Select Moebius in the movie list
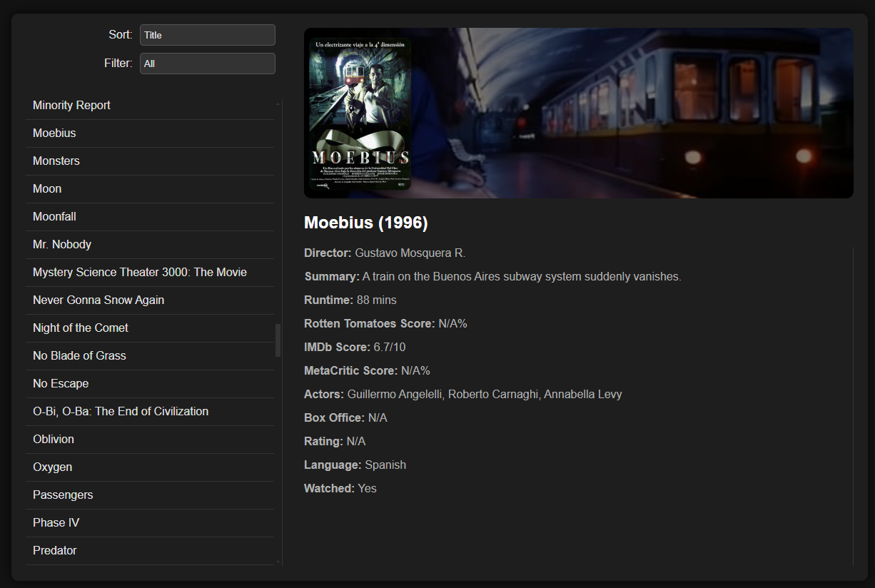This screenshot has height=588, width=875. tap(150, 133)
